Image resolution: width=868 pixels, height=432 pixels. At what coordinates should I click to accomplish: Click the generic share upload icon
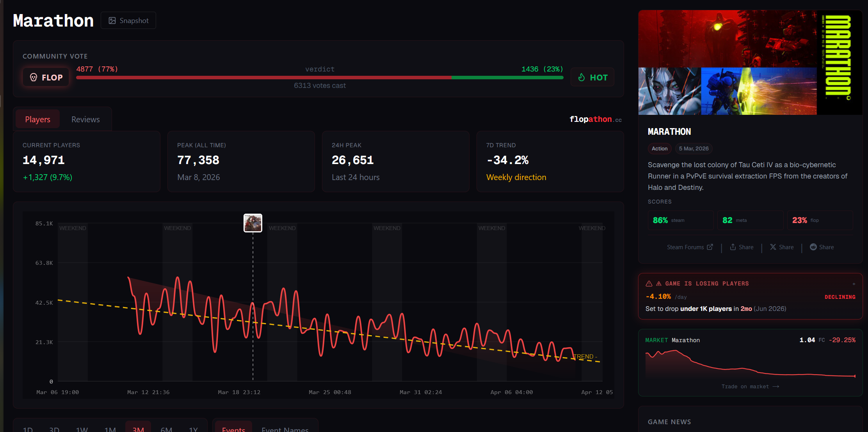pyautogui.click(x=733, y=247)
